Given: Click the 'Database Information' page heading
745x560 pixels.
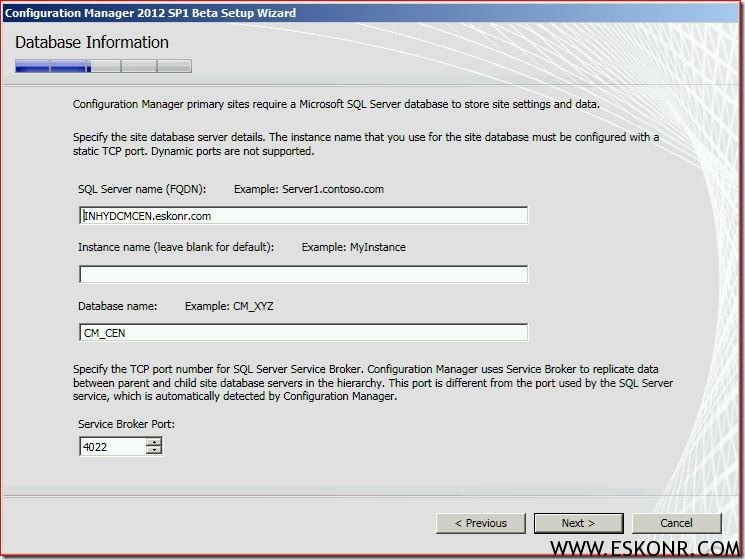Looking at the screenshot, I should pos(92,42).
